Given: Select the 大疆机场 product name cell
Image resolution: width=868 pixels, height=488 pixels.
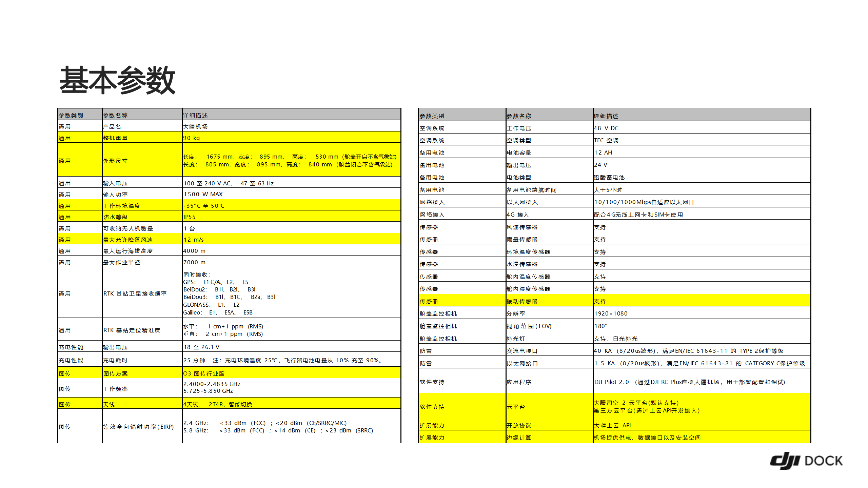Looking at the screenshot, I should coord(291,126).
